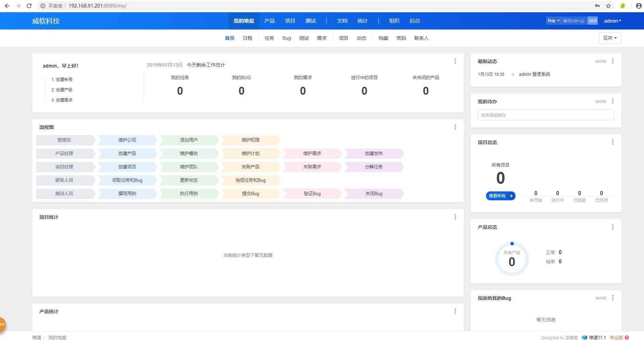The image size is (644, 343).
Task: Open the browser profile avatar icon
Action: click(x=639, y=6)
